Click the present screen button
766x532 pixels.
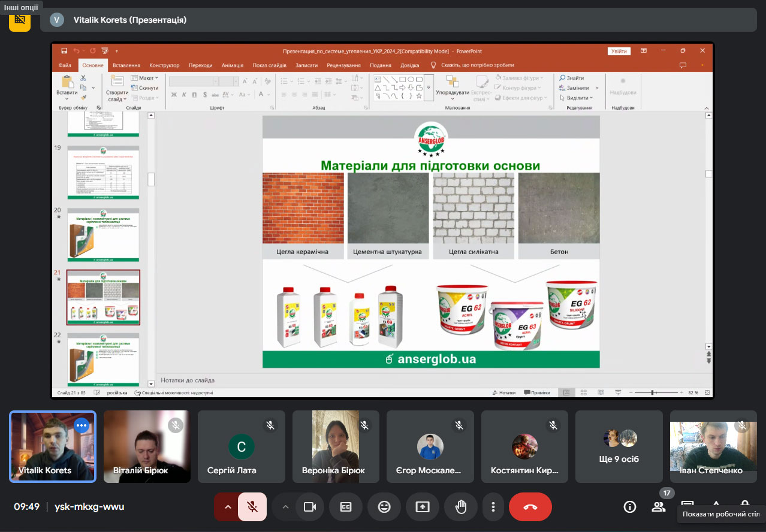click(x=423, y=507)
